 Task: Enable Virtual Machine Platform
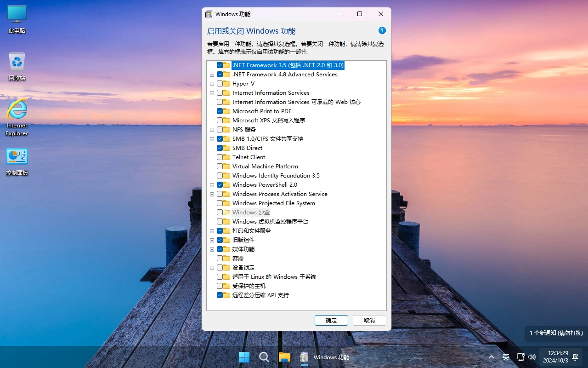pos(220,166)
